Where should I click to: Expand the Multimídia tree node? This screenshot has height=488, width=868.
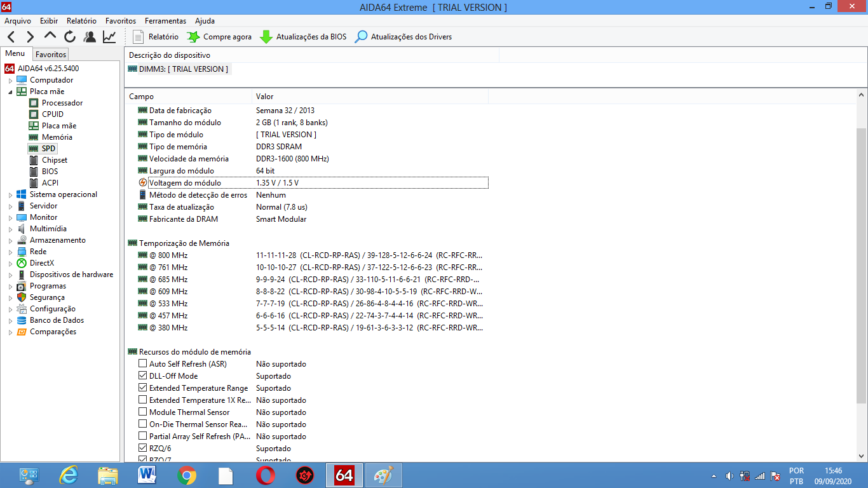coord(10,229)
